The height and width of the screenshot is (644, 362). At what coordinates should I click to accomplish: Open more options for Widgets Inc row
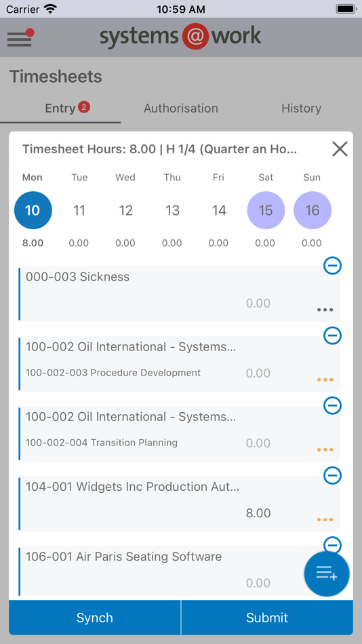click(325, 519)
